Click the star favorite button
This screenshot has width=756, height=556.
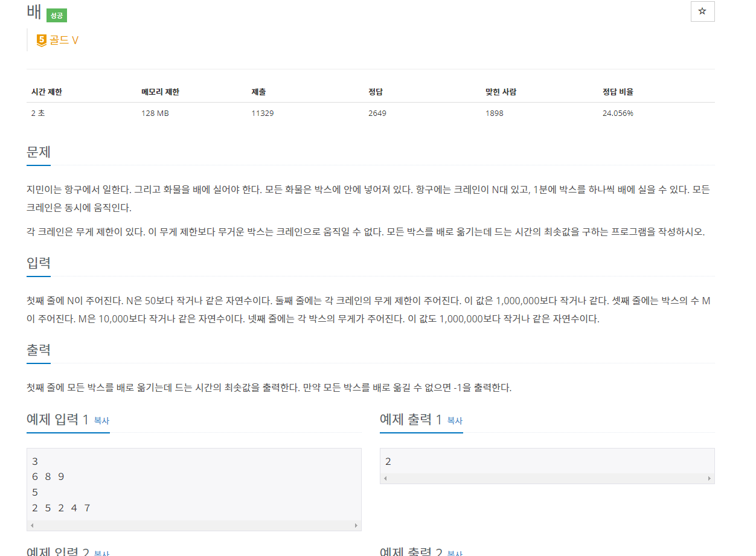(x=702, y=11)
